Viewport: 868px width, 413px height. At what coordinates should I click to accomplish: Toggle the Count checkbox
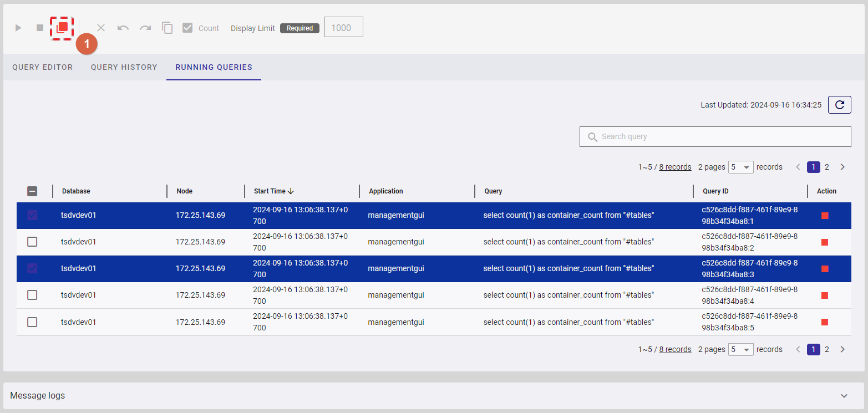tap(187, 28)
